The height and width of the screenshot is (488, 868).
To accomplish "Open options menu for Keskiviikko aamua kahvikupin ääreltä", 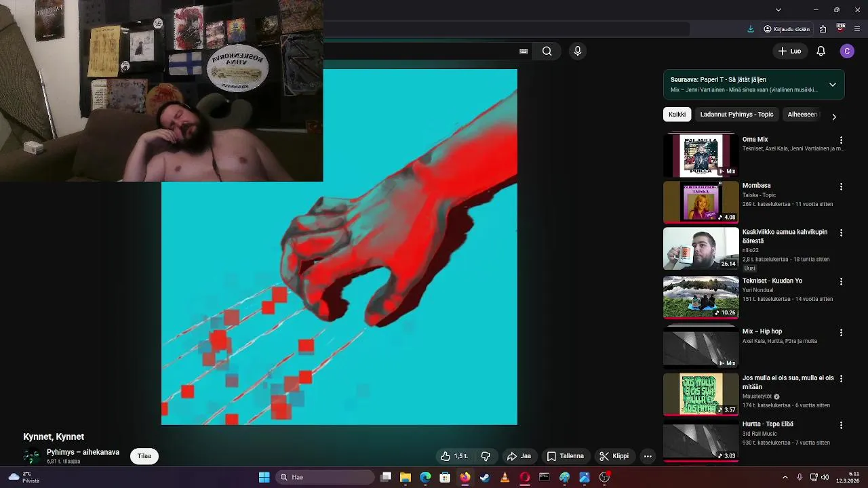I will pyautogui.click(x=841, y=232).
